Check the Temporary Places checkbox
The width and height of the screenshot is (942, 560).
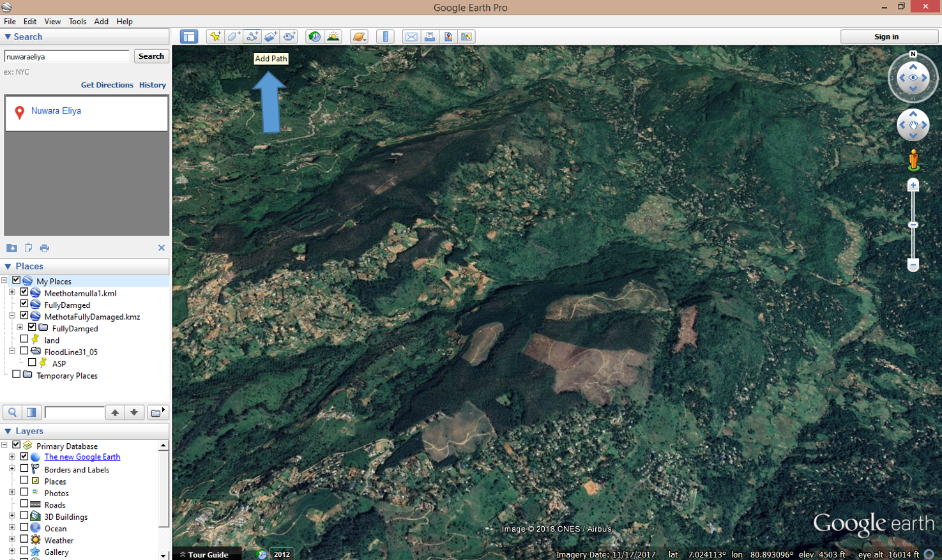[17, 375]
